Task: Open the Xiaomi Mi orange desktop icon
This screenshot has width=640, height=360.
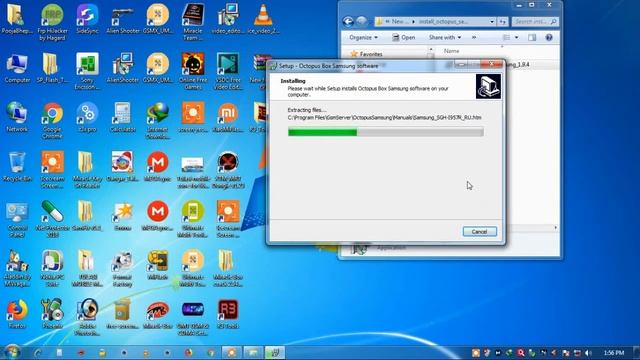Action: [x=228, y=118]
